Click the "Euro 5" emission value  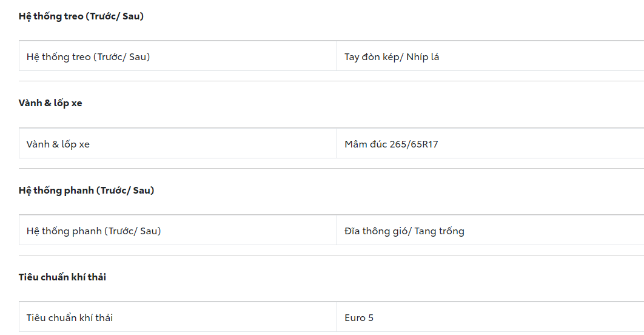click(359, 318)
